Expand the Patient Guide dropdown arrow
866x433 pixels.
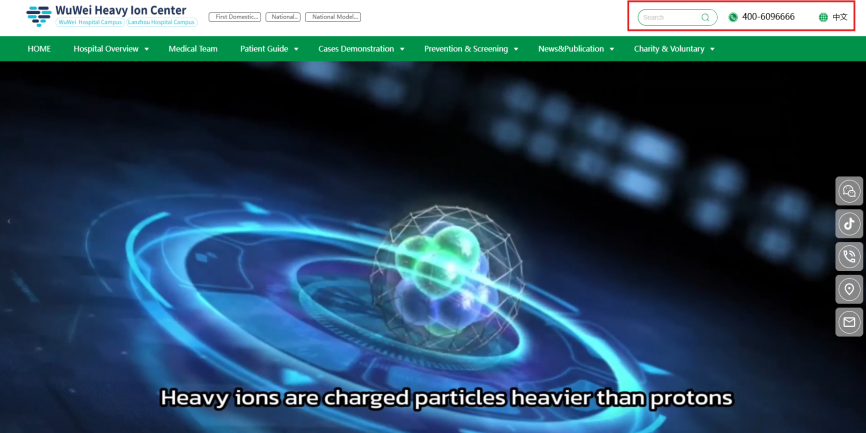[296, 49]
